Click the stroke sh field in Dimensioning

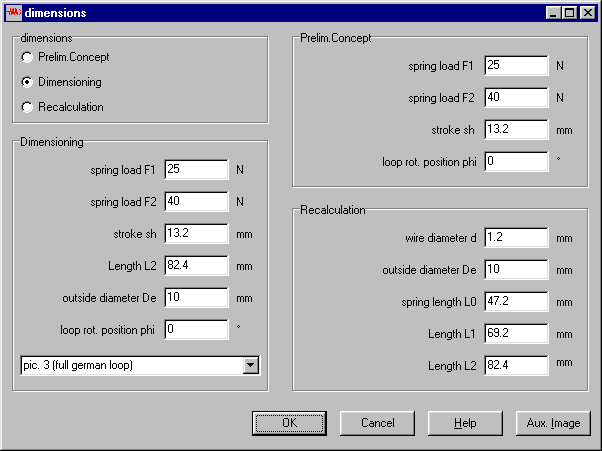point(197,234)
